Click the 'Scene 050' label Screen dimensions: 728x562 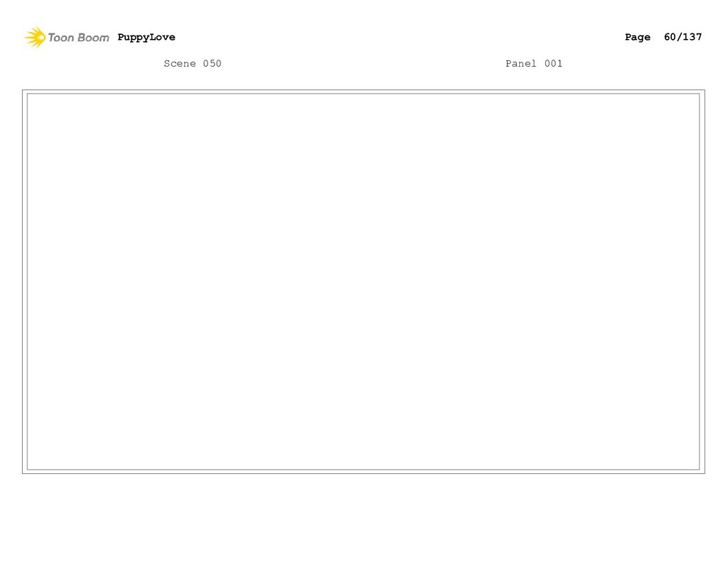pos(192,63)
